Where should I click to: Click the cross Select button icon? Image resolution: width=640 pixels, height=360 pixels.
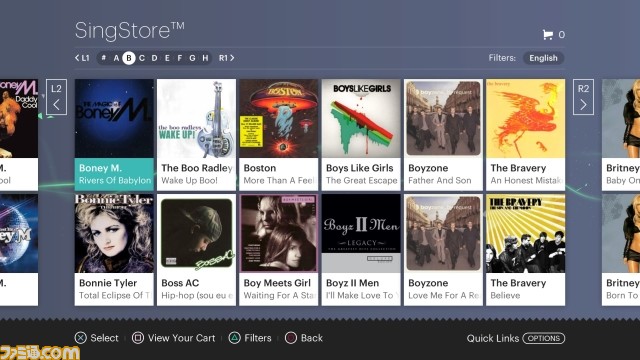click(x=81, y=338)
